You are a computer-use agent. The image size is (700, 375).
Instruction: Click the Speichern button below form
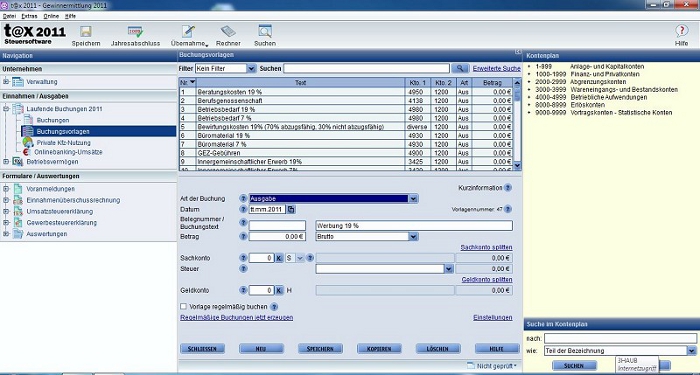coord(320,349)
